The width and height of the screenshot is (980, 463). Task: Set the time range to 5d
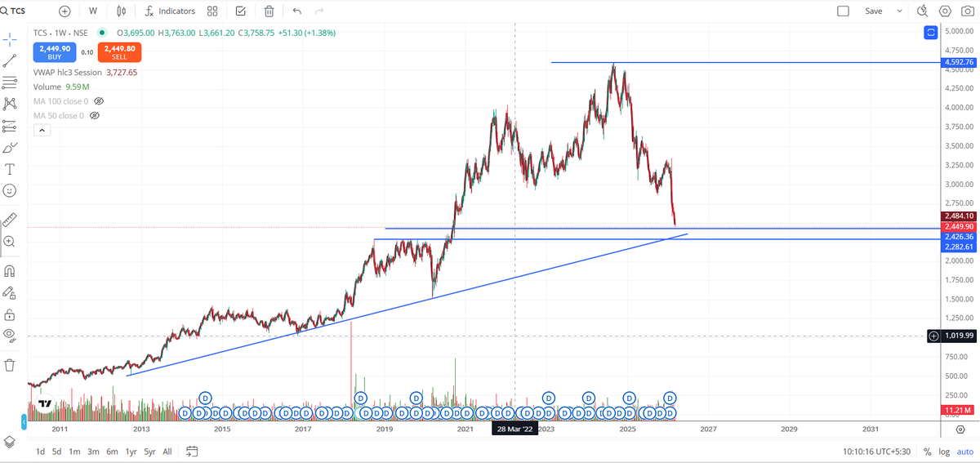point(57,451)
